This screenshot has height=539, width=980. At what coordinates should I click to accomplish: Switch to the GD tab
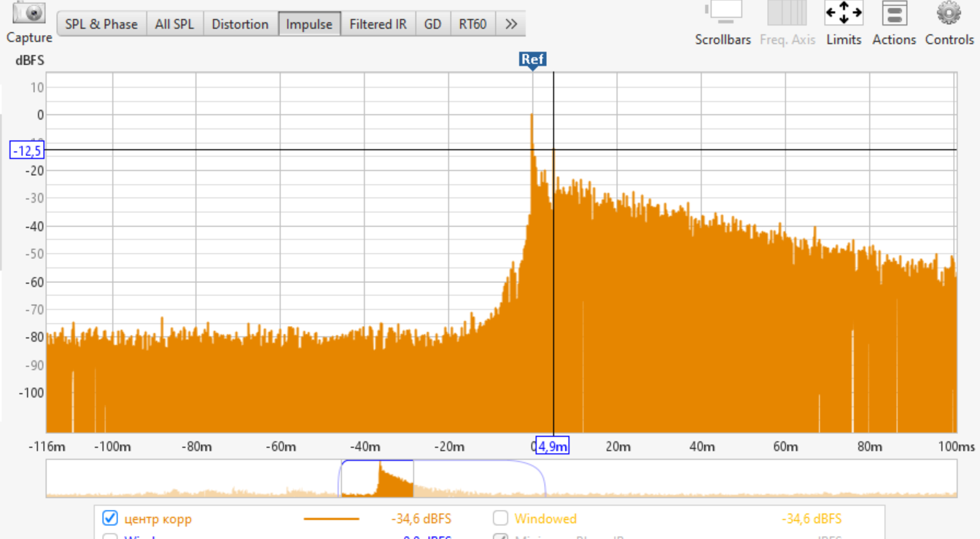(433, 24)
